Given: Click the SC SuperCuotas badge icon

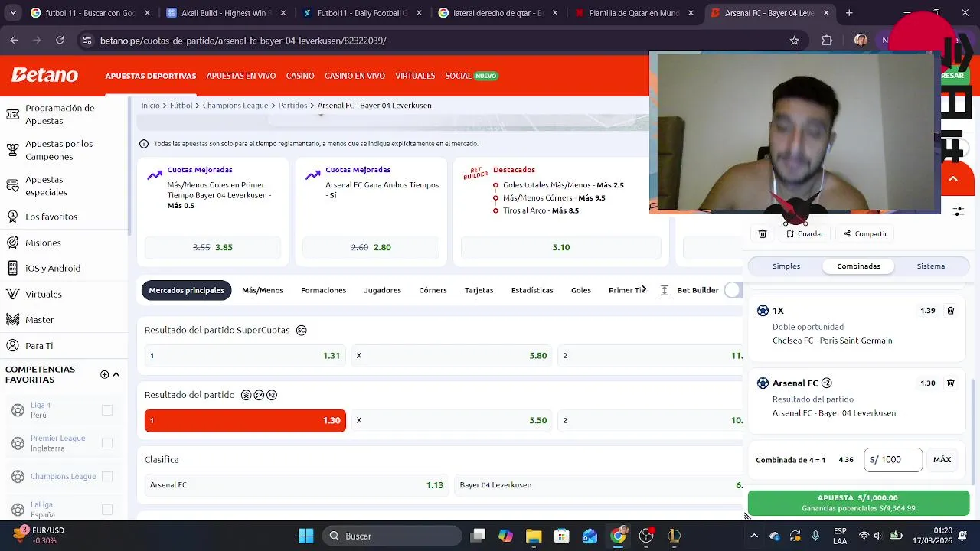Looking at the screenshot, I should tap(302, 331).
